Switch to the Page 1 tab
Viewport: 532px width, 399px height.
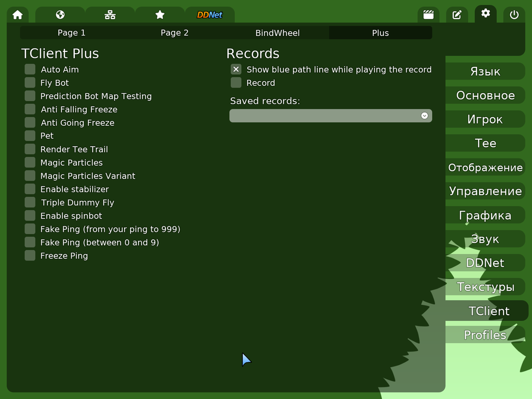point(72,33)
